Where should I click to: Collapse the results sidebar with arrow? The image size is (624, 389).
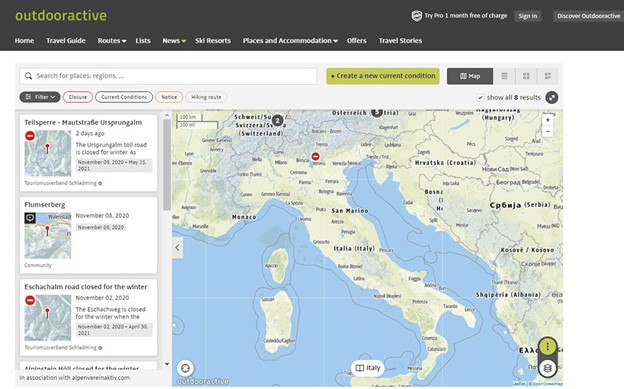(x=177, y=248)
